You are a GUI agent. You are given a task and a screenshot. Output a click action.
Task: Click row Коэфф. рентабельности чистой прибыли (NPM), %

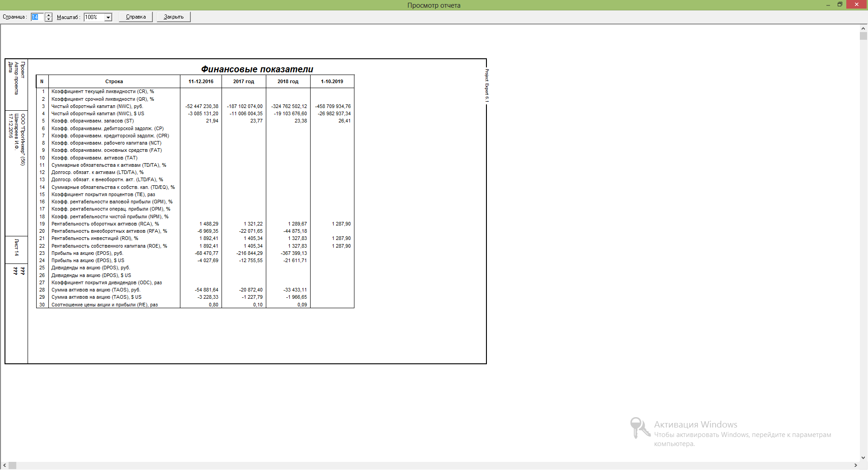click(195, 216)
